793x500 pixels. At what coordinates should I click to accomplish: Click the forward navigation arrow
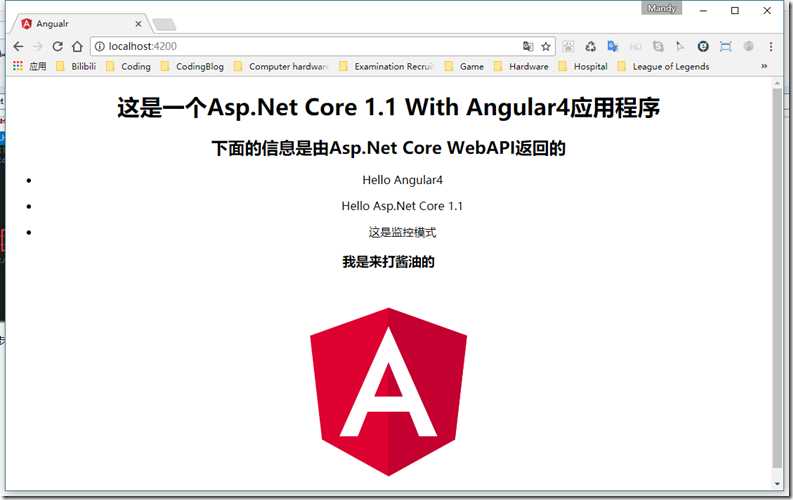37,47
